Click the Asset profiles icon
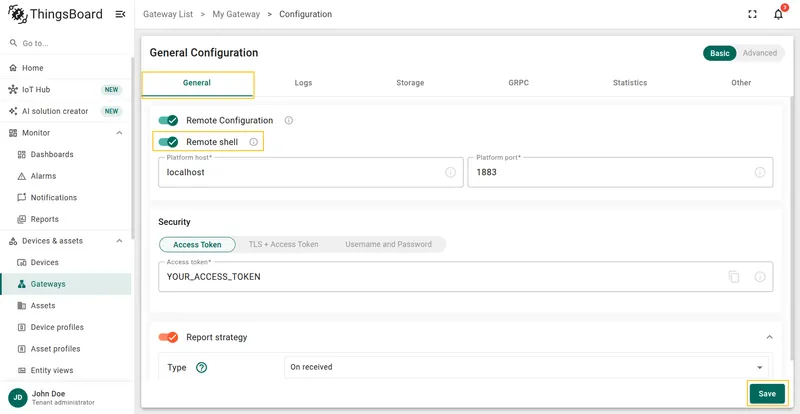The height and width of the screenshot is (414, 800). coord(21,349)
